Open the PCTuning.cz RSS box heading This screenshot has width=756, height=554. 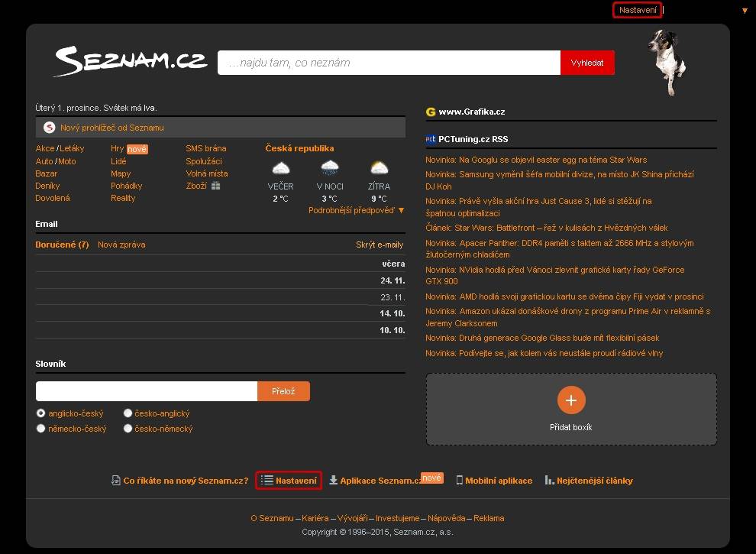(x=473, y=140)
